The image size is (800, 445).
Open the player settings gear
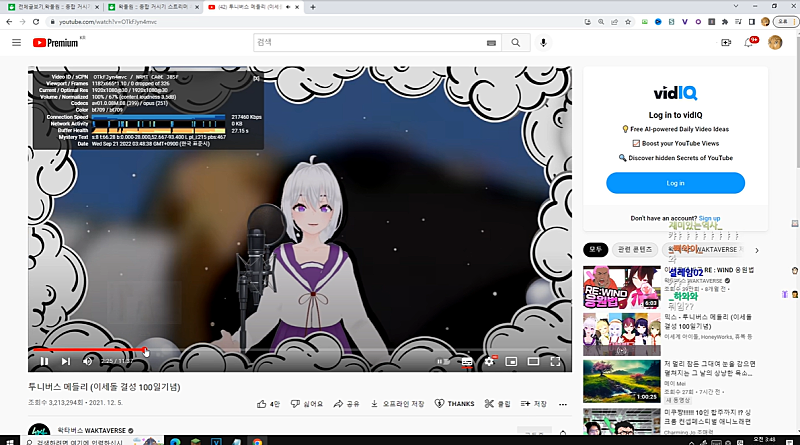489,361
